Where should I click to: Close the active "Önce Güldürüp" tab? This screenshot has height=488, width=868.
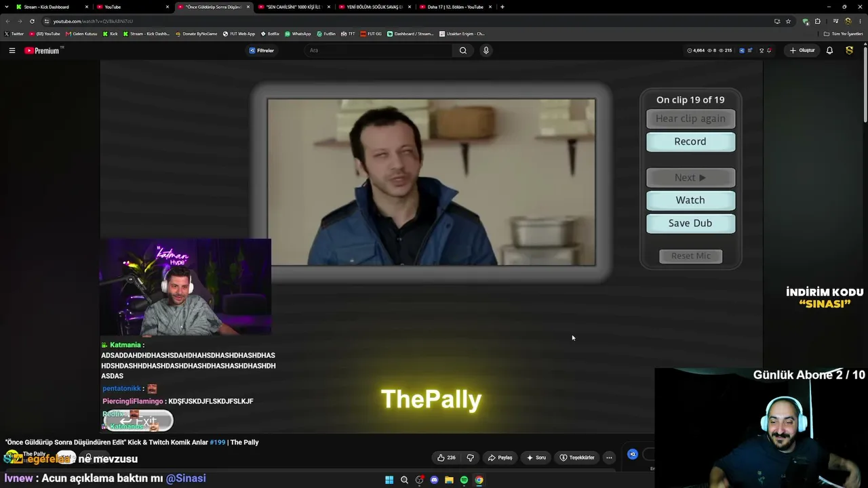click(248, 7)
